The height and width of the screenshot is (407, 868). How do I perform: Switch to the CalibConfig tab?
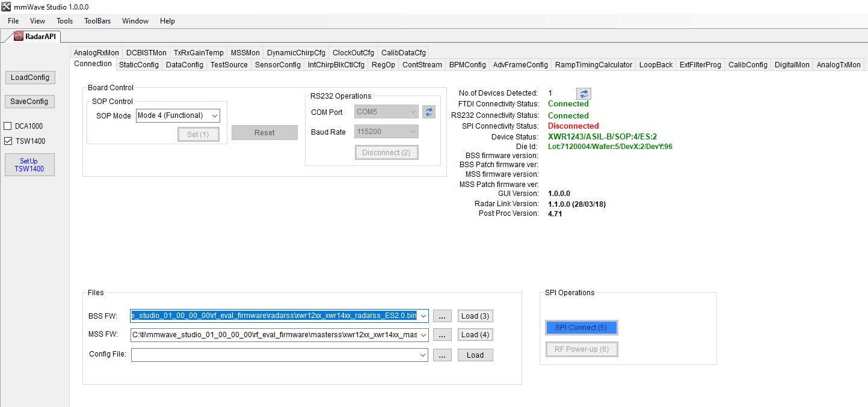(x=748, y=64)
